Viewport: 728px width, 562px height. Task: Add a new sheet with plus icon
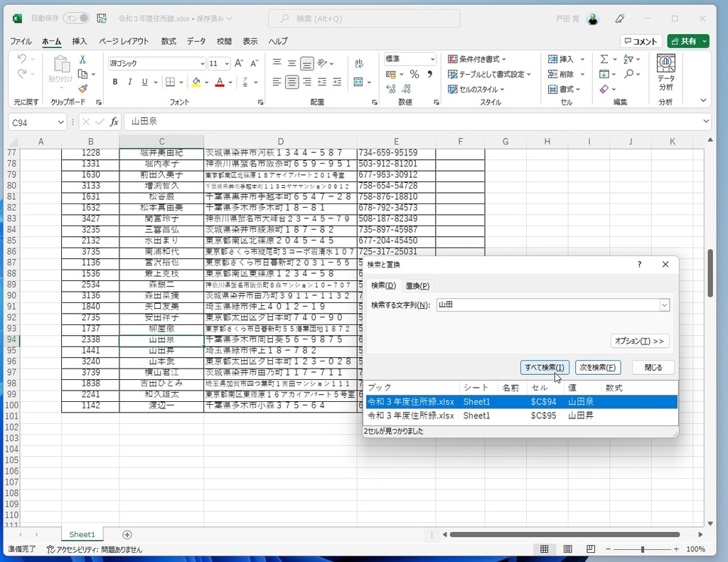[x=127, y=534]
